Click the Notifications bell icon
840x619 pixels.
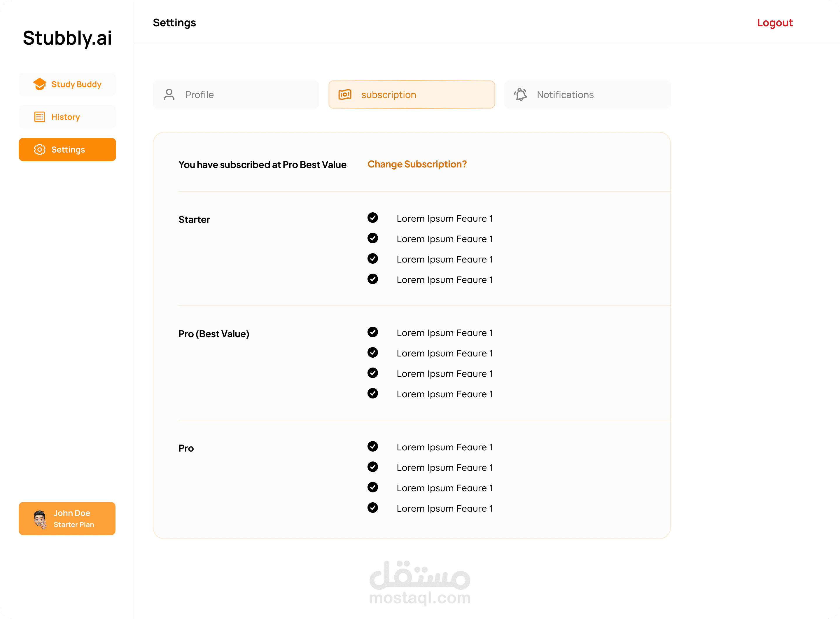click(520, 95)
